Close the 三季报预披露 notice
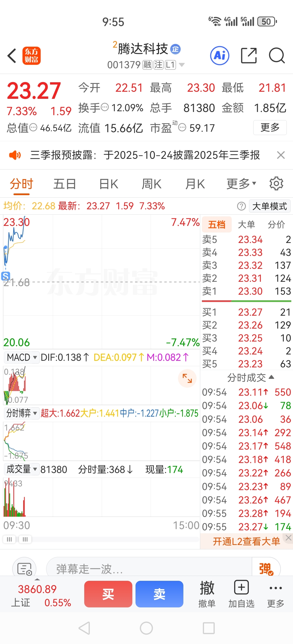Viewport: 293px width, 644px height. tap(281, 155)
